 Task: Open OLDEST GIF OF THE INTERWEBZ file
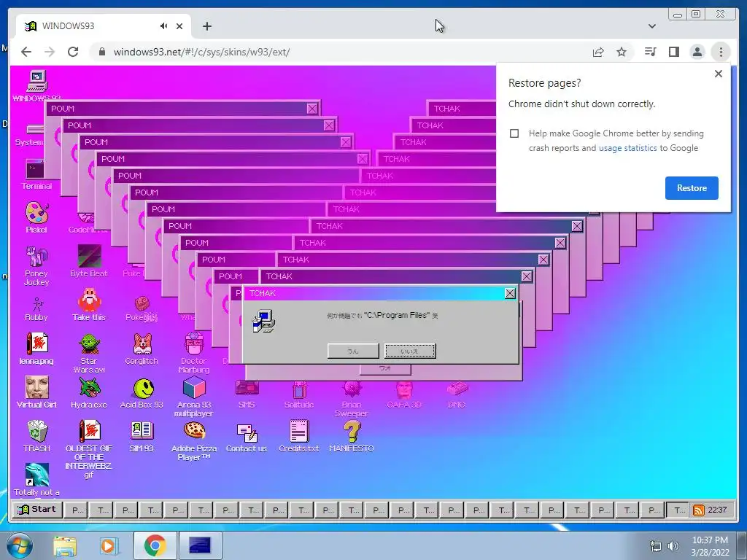(x=89, y=448)
